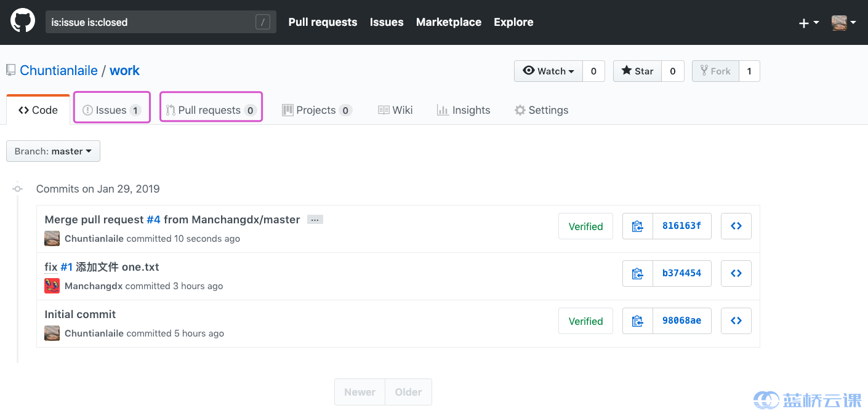Open the Insights tab
The width and height of the screenshot is (868, 419).
(x=464, y=110)
